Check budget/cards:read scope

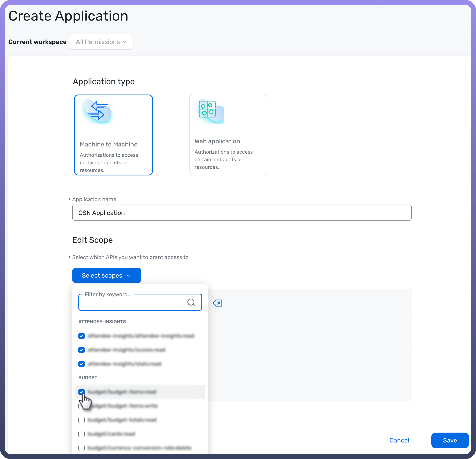82,434
